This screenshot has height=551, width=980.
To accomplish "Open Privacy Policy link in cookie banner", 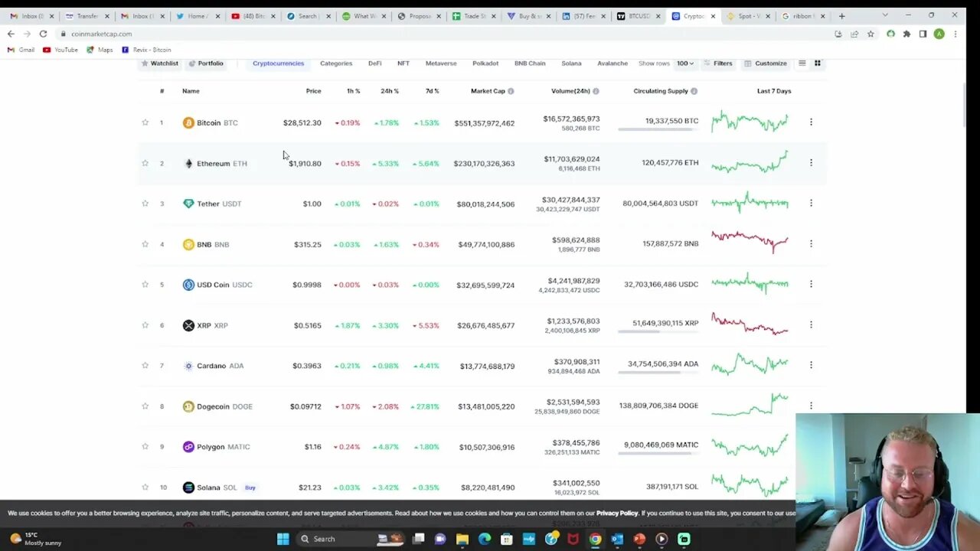I will (617, 514).
